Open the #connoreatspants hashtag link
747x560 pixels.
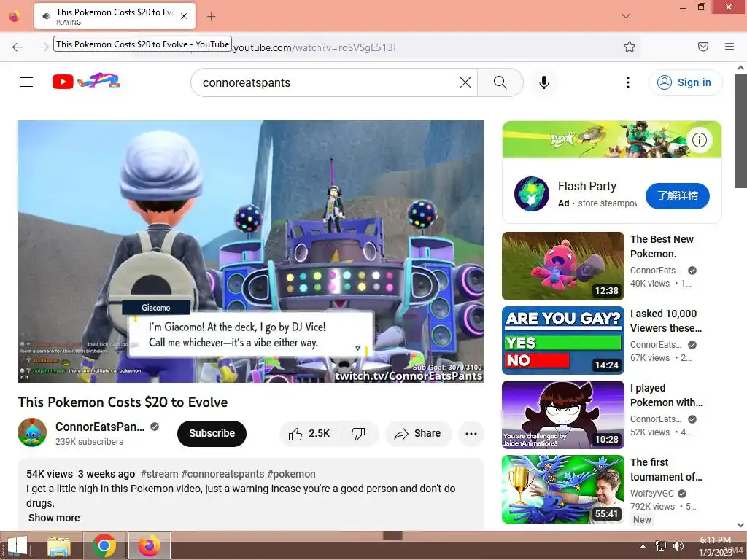222,474
